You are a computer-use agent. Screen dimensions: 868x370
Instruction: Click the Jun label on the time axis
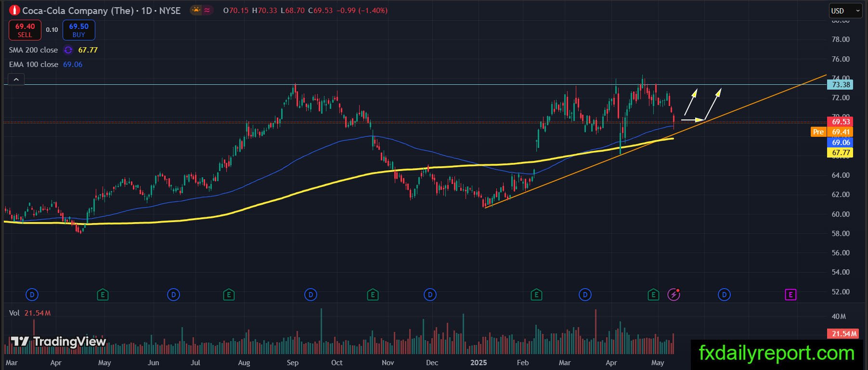pyautogui.click(x=153, y=363)
